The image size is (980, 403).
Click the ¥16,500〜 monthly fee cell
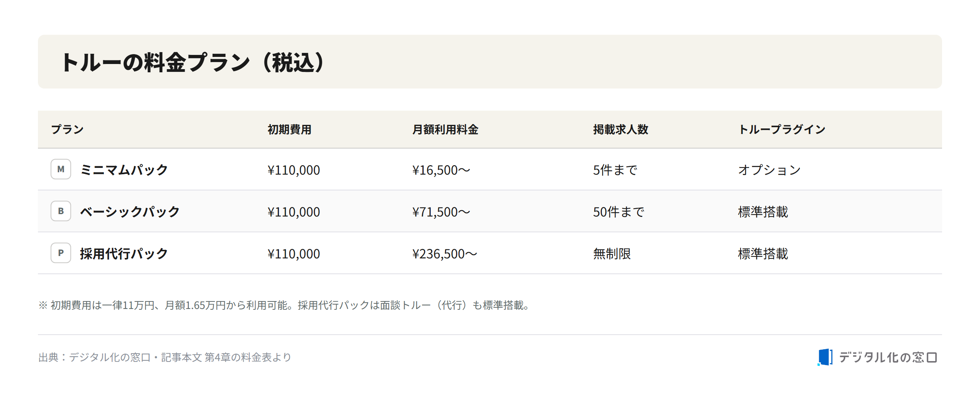441,170
